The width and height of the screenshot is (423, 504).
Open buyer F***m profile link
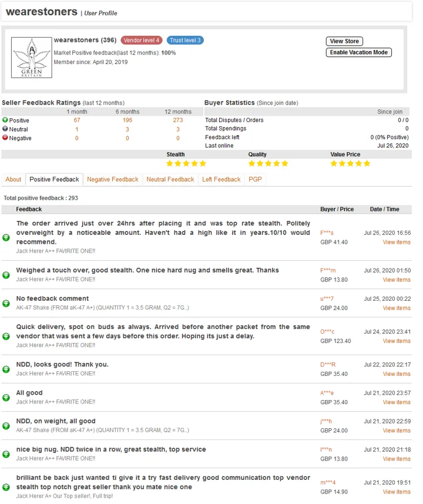[328, 270]
